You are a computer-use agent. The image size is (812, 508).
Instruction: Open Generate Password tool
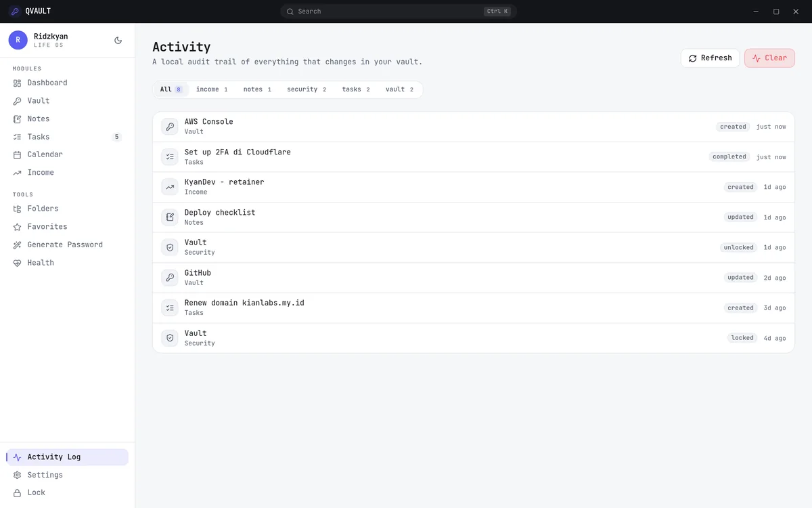68,245
